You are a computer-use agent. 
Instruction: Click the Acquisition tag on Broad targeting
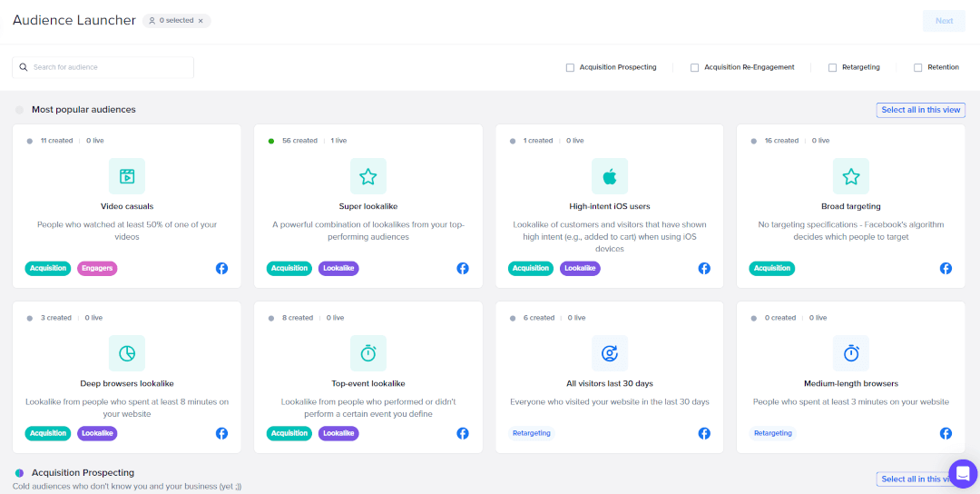772,268
